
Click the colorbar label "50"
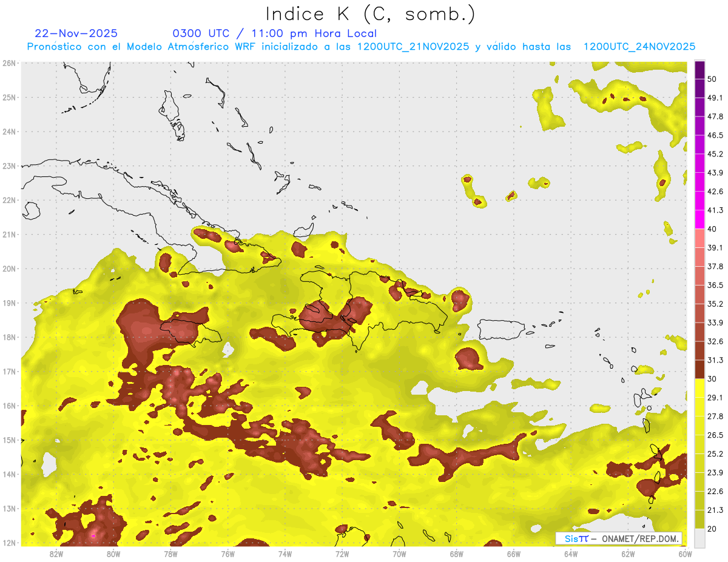click(x=712, y=79)
